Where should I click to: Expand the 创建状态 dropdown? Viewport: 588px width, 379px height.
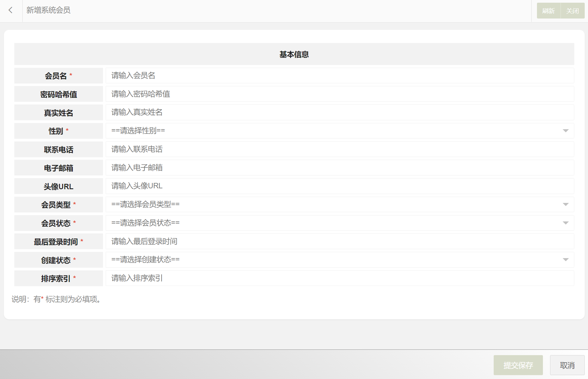[x=339, y=260]
